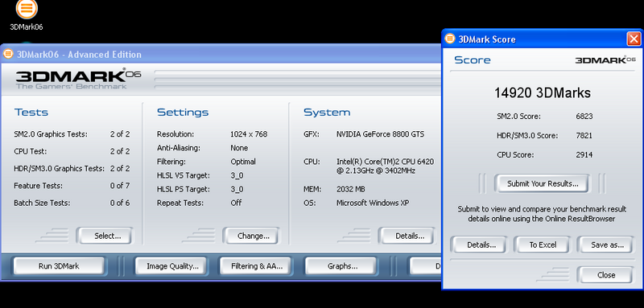Click the SM2.0 Graphics Tests label
The width and height of the screenshot is (644, 308).
[51, 134]
